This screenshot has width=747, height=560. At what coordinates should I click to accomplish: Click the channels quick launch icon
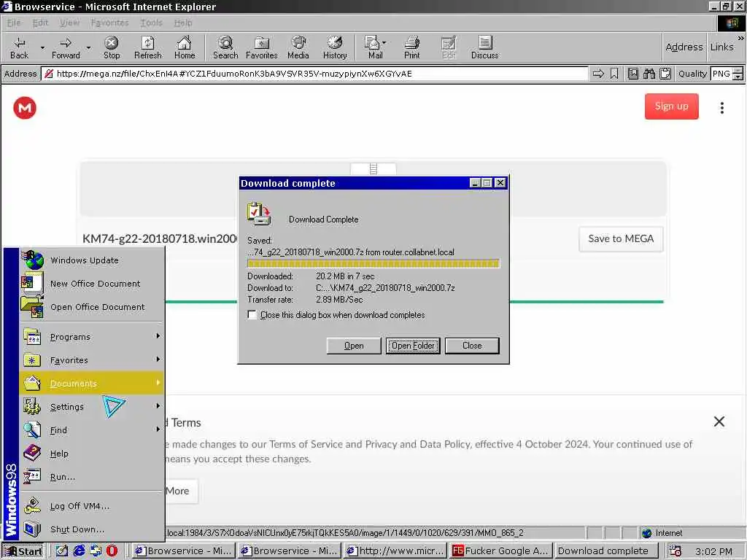pos(96,551)
